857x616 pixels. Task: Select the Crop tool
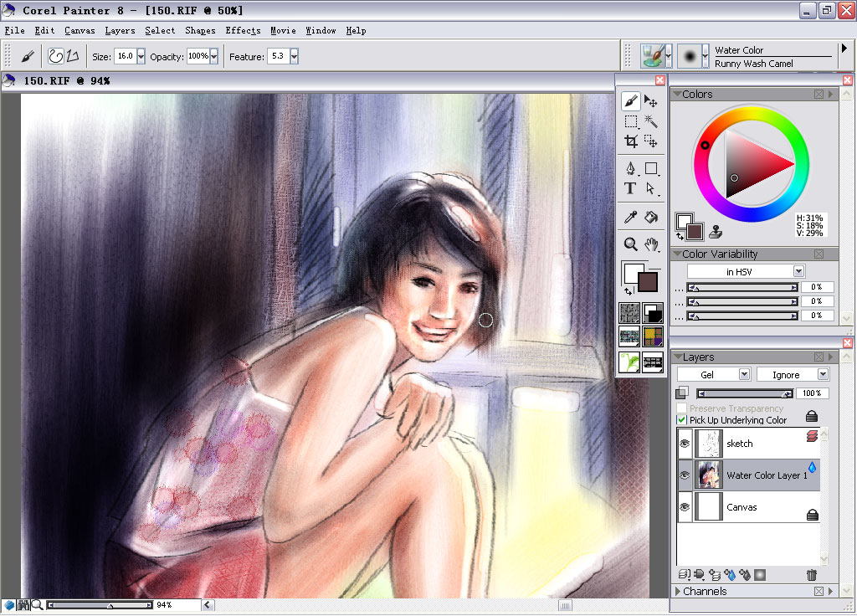point(631,141)
